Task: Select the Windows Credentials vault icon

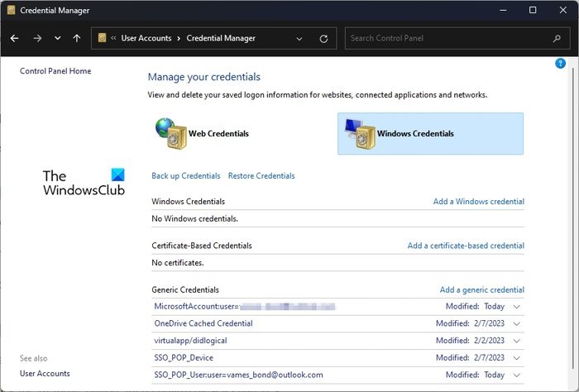Action: [x=360, y=133]
